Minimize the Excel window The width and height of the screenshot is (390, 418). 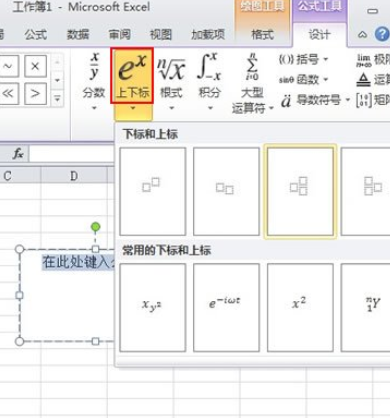pyautogui.click(x=372, y=11)
